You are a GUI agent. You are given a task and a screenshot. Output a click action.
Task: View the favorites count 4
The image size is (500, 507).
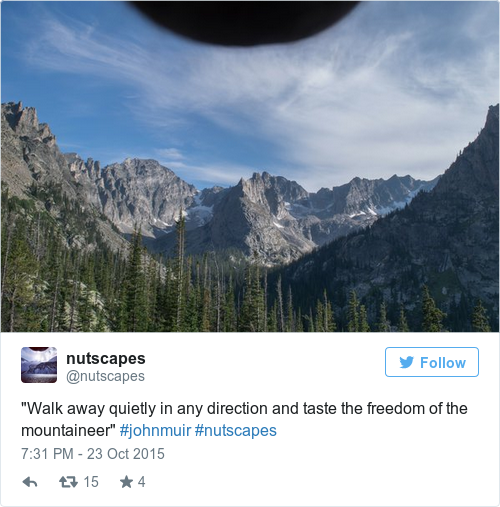click(x=141, y=482)
